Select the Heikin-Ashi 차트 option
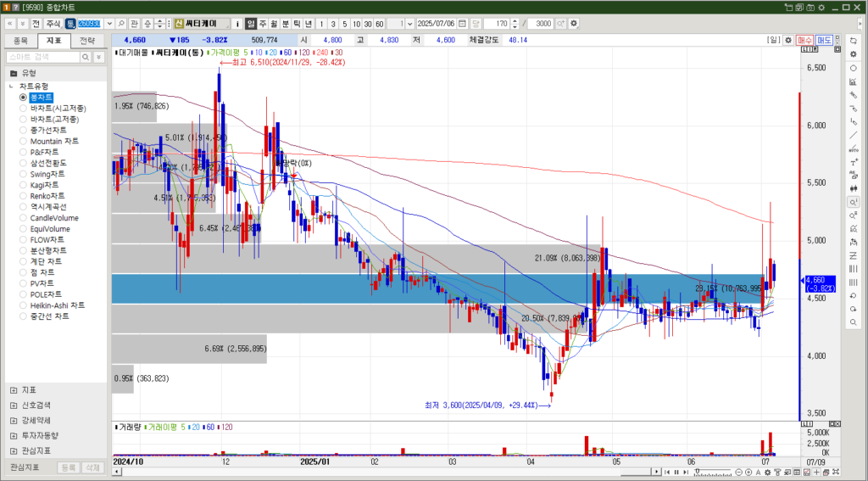 [x=52, y=305]
